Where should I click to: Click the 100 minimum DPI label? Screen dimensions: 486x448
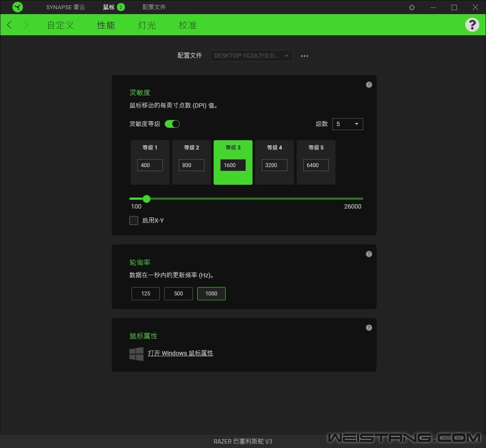coord(136,206)
